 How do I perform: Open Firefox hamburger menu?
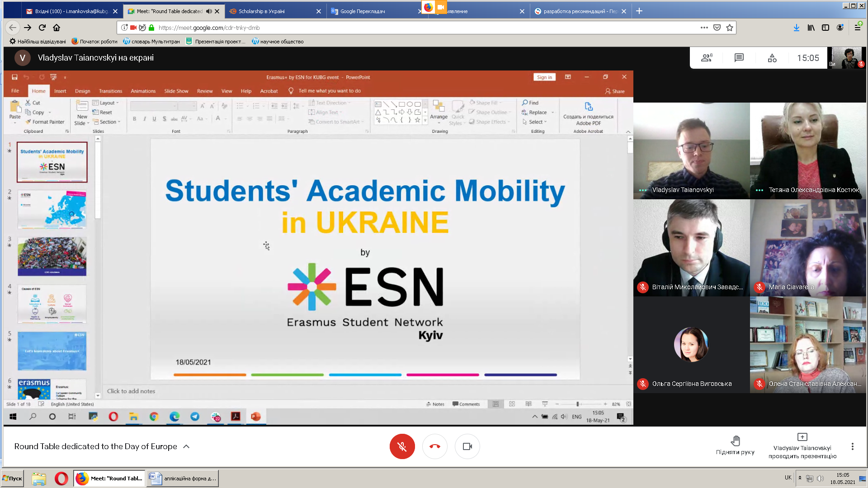[x=858, y=28]
